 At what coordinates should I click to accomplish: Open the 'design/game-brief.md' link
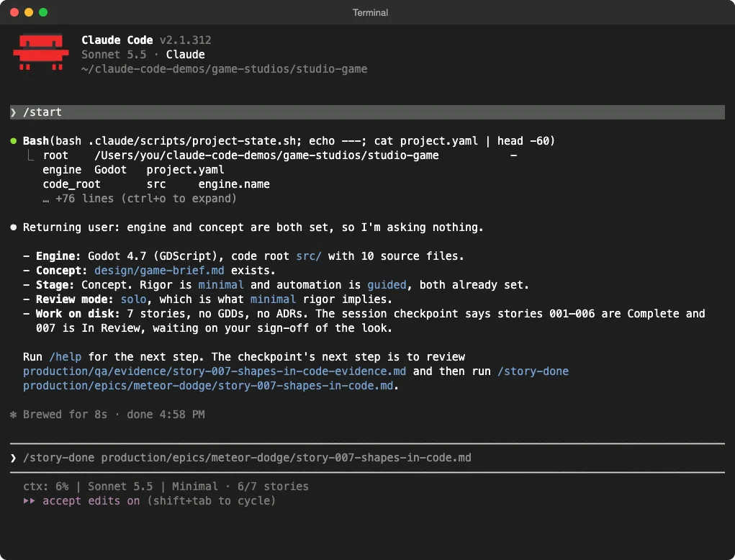point(159,271)
